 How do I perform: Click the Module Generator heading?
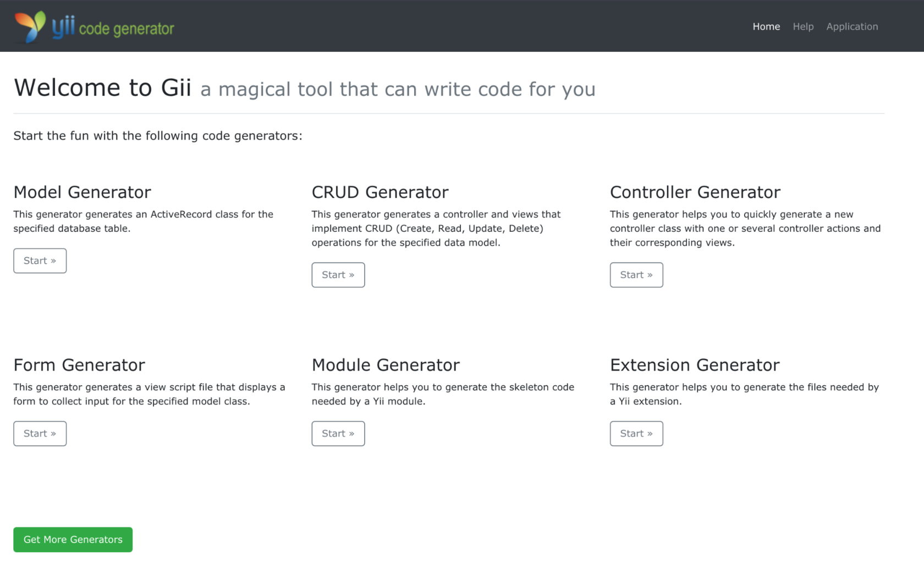point(385,365)
